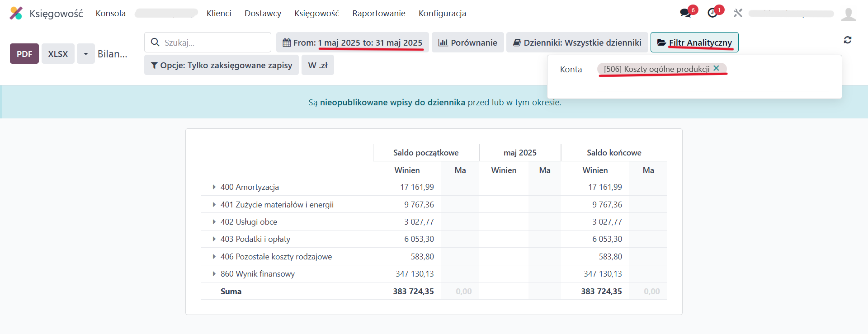Open the Raportowanie menu
Image resolution: width=868 pixels, height=334 pixels.
[x=379, y=13]
